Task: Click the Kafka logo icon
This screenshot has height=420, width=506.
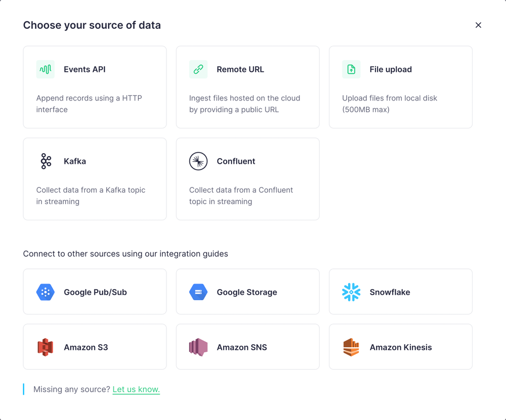Action: coord(46,161)
